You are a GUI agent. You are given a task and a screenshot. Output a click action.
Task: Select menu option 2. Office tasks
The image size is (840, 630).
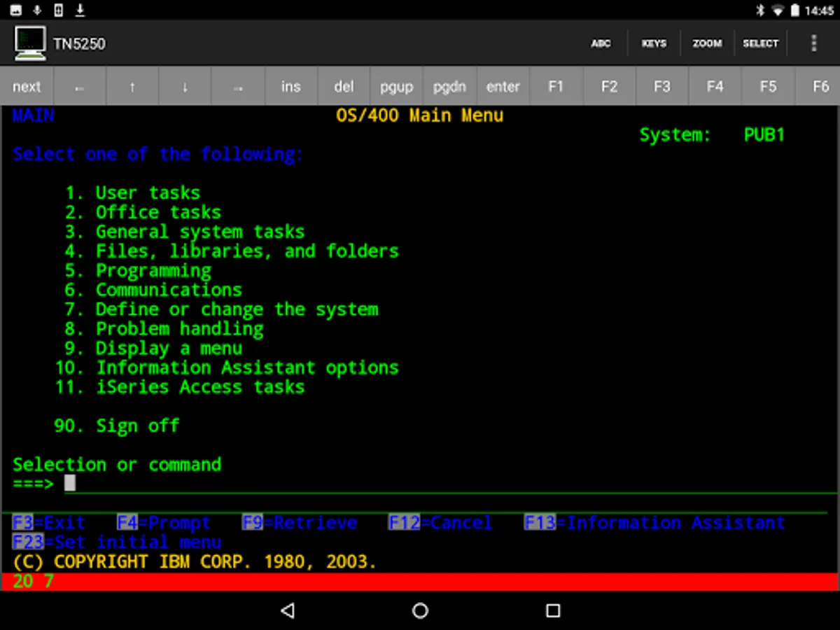click(x=143, y=212)
